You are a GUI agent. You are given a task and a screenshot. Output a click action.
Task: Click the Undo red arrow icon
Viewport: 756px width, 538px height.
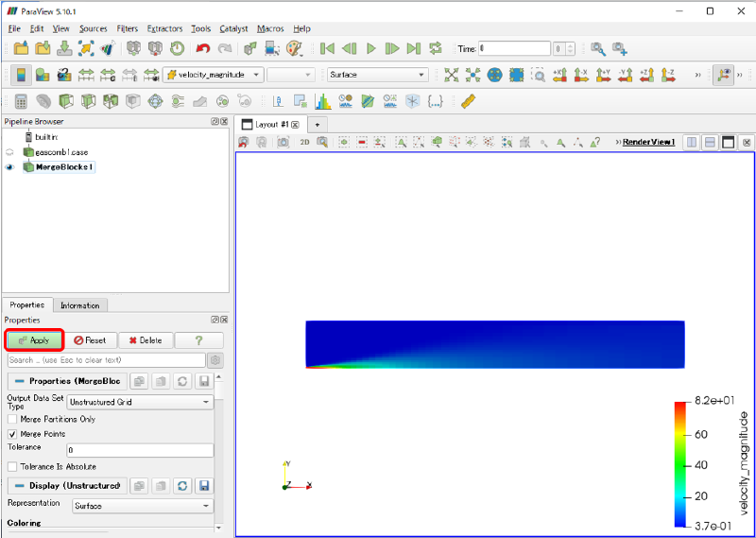[202, 48]
